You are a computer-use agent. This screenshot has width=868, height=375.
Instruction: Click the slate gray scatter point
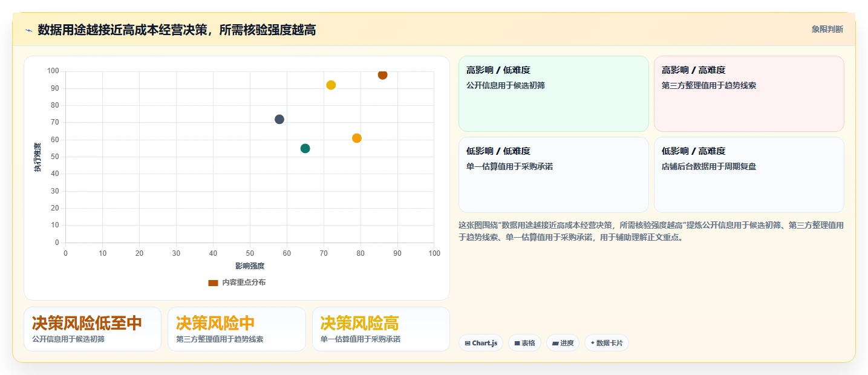279,119
